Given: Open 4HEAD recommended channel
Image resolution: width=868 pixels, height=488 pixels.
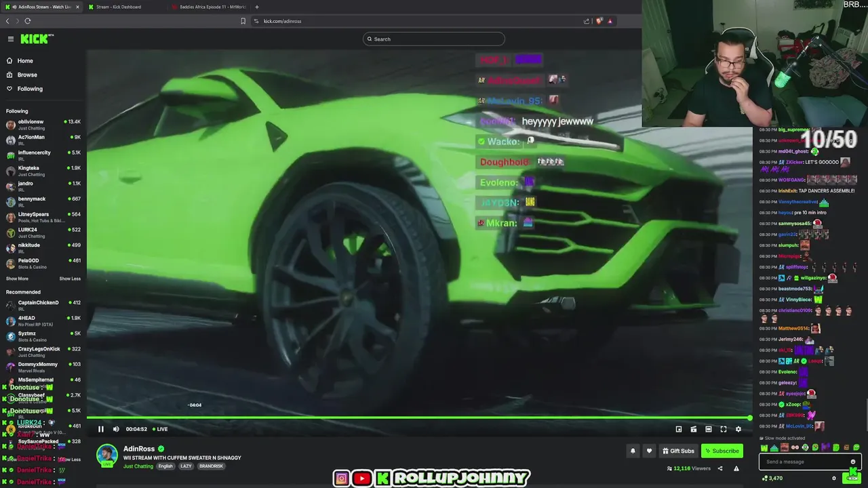Looking at the screenshot, I should pos(43,321).
